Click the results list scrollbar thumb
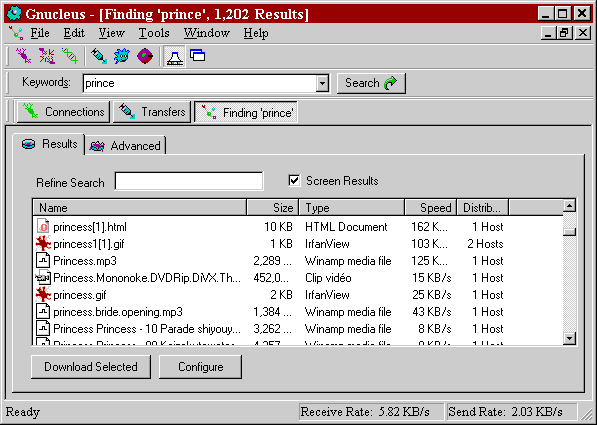The width and height of the screenshot is (597, 425). (570, 232)
